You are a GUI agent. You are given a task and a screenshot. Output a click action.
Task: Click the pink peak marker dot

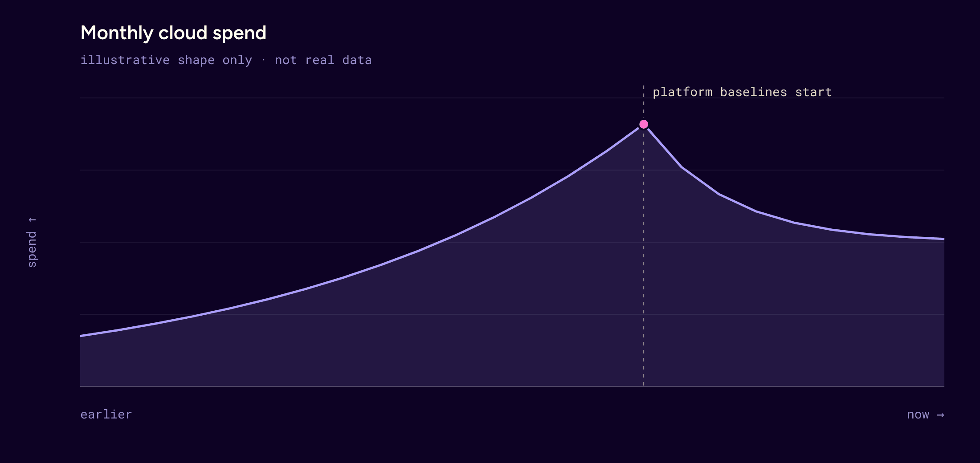click(x=644, y=124)
